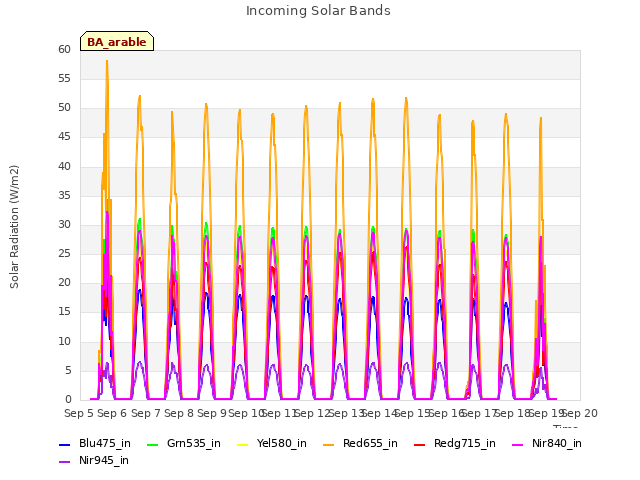Image resolution: width=640 pixels, height=480 pixels.
Task: Click the Sep 9 x-axis tick label
Action: tap(212, 413)
